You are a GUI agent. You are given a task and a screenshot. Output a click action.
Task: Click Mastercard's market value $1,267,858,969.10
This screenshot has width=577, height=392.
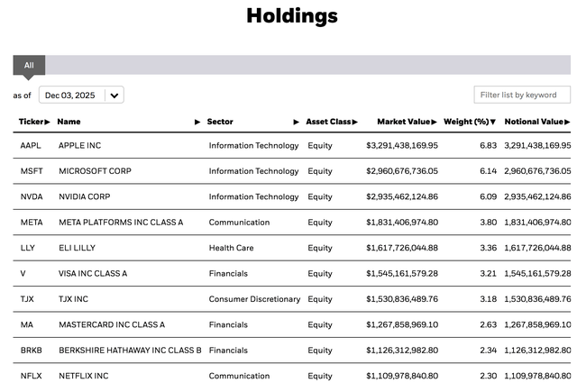402,324
